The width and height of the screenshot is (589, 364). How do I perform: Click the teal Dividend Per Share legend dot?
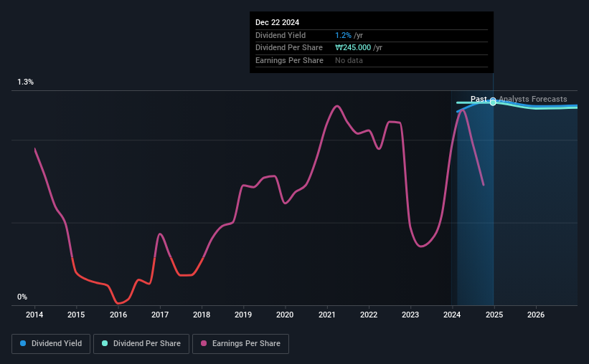coord(105,343)
